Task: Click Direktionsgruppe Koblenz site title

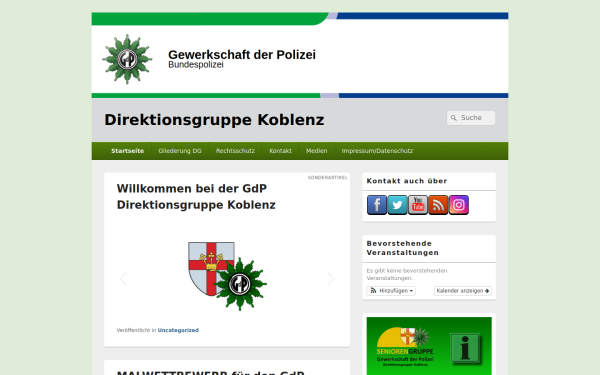Action: click(214, 120)
